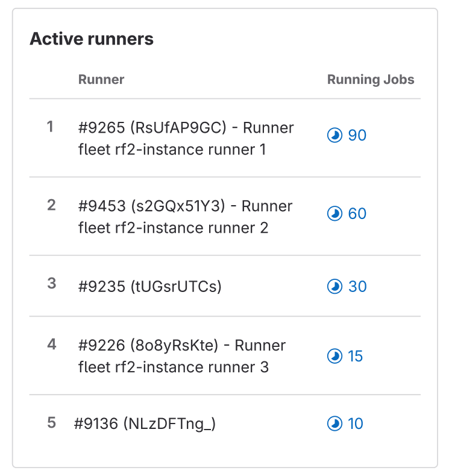Viewport: 449px width, 476px height.
Task: Click the Runner column header
Action: pos(101,80)
